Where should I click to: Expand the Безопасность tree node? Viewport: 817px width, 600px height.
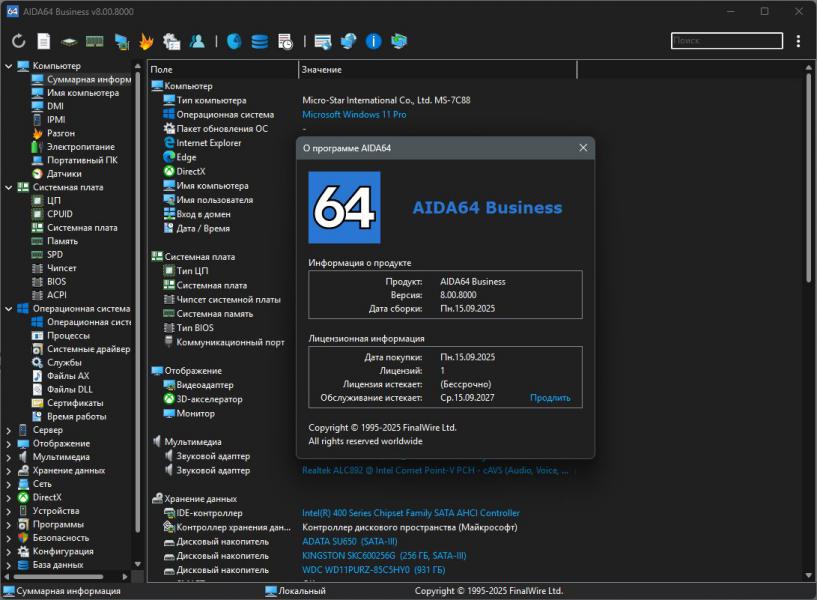pyautogui.click(x=9, y=538)
